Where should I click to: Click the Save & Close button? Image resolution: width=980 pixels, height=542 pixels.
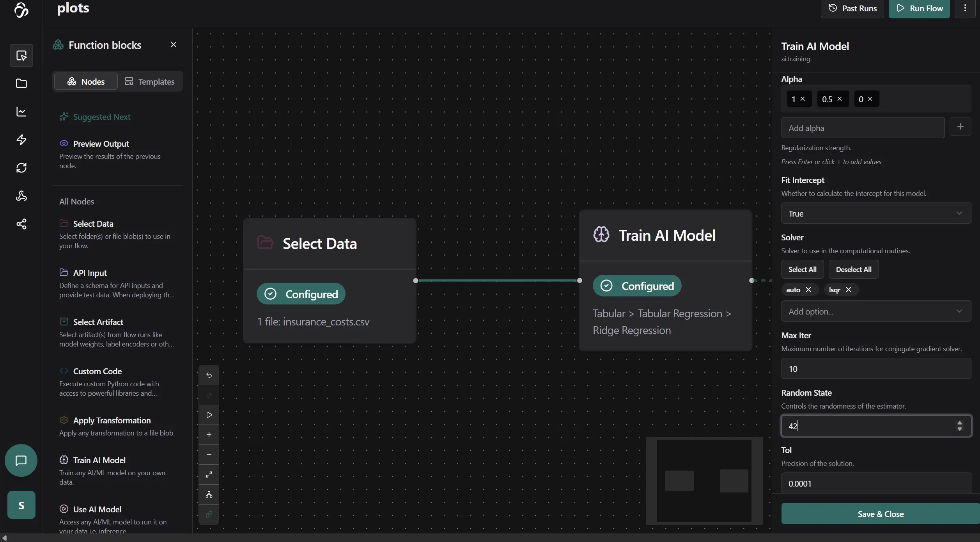(x=880, y=514)
